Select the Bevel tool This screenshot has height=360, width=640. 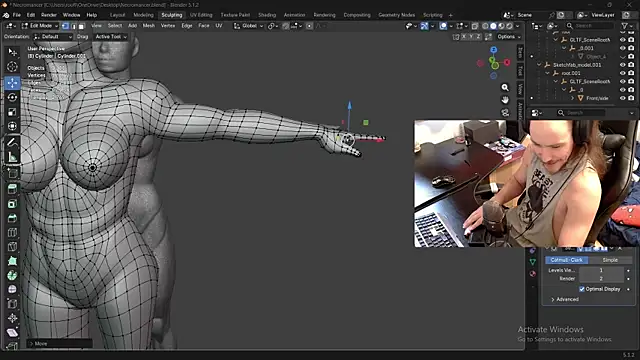tap(12, 218)
